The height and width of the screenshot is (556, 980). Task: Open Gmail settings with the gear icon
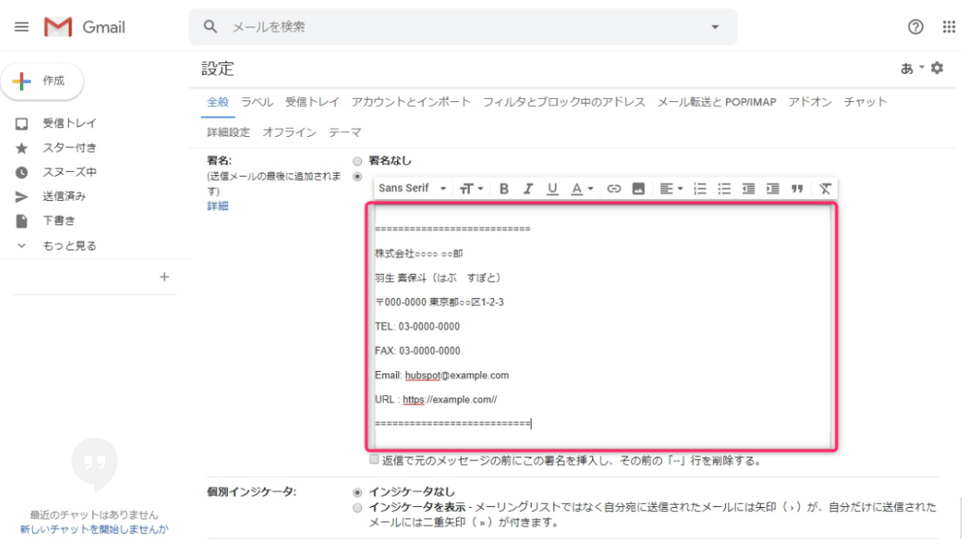(x=937, y=69)
